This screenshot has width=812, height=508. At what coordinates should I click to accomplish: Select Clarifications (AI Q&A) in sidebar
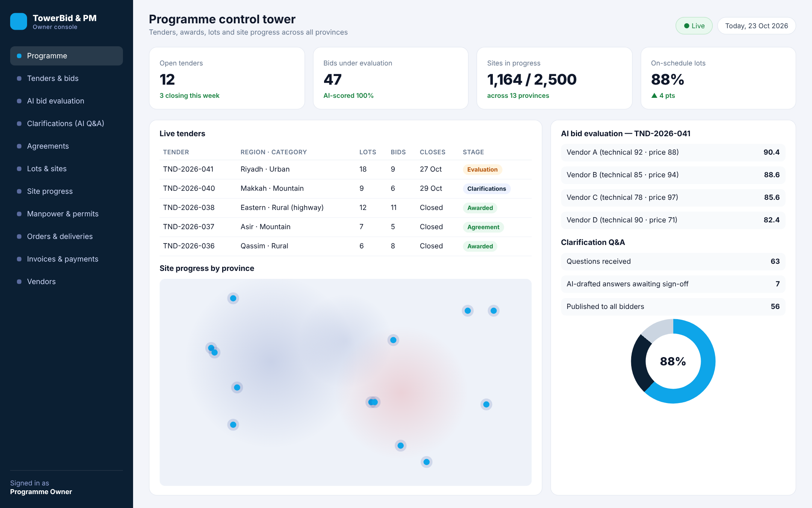(67, 123)
